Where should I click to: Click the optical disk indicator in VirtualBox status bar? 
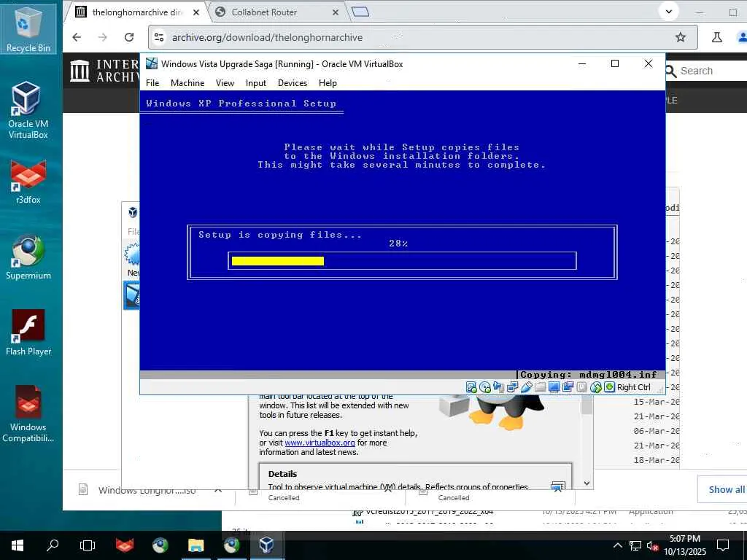[x=485, y=387]
